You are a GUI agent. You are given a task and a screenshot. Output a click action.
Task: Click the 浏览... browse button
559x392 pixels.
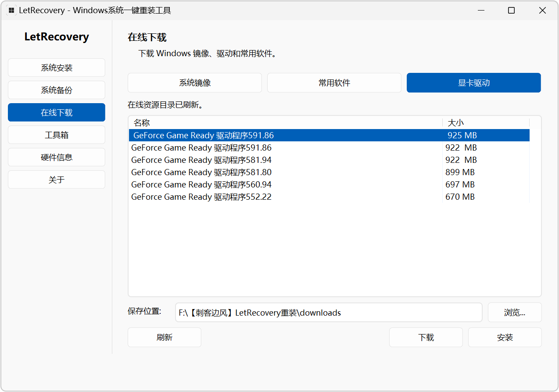(x=515, y=313)
